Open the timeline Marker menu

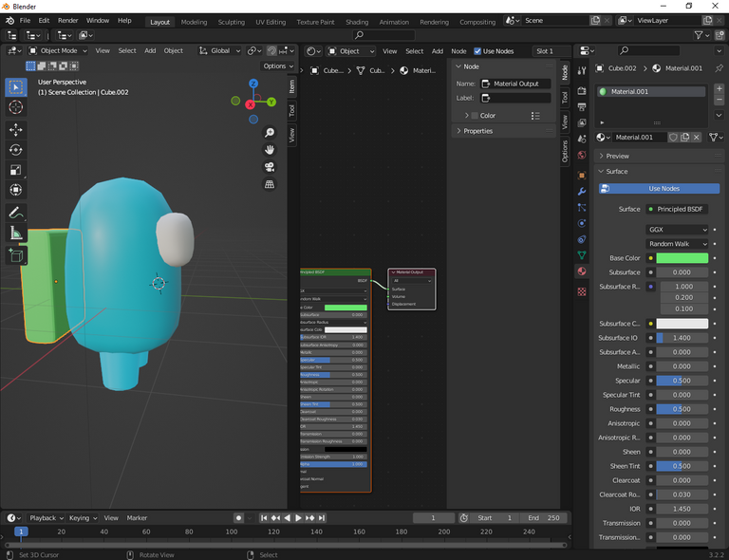[137, 517]
